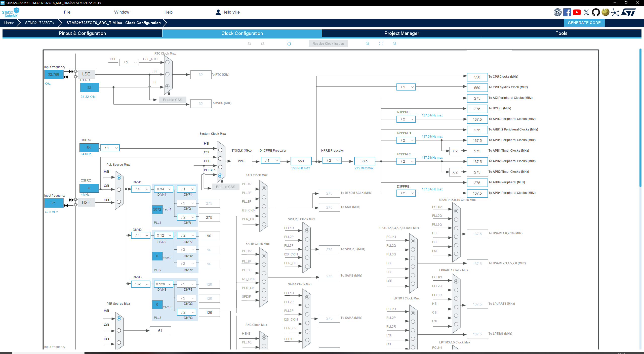Open the wiki globe icon
The image size is (644, 354).
(x=606, y=12)
